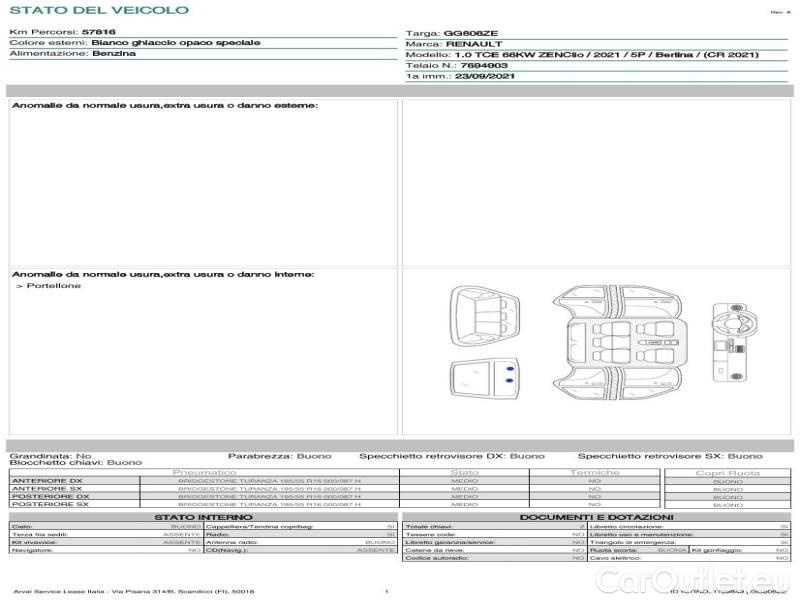Viewport: 800px width, 600px height.
Task: Click 'Telaio N.: 7694903' line
Action: (x=456, y=65)
